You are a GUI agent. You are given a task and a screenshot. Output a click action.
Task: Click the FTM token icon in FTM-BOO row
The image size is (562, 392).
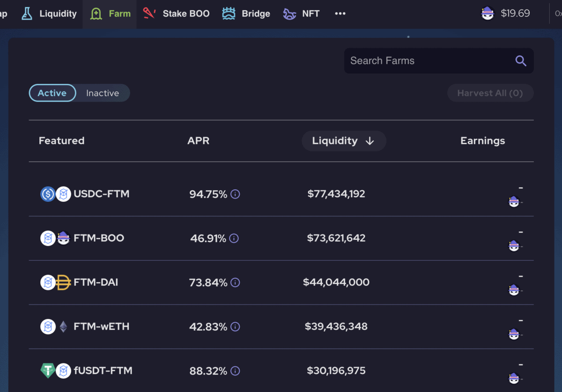(48, 238)
